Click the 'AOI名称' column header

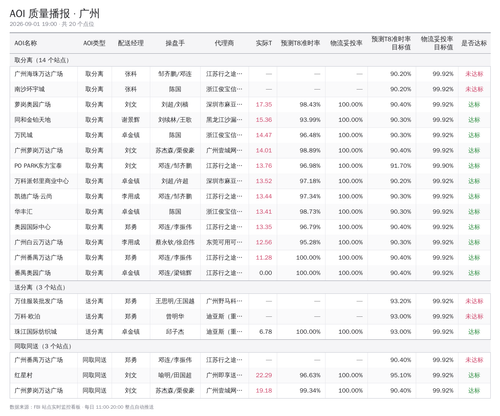point(26,43)
